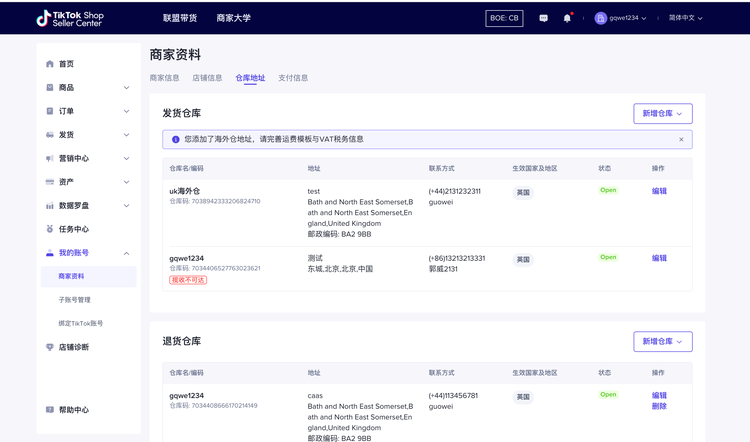Switch to the 商家信息 tab
750x442 pixels.
(165, 78)
